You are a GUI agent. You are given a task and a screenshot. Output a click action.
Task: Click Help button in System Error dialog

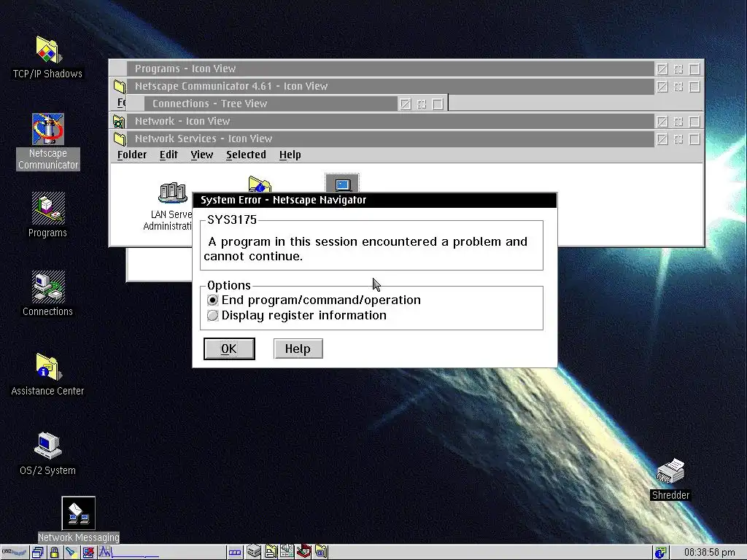pos(298,349)
